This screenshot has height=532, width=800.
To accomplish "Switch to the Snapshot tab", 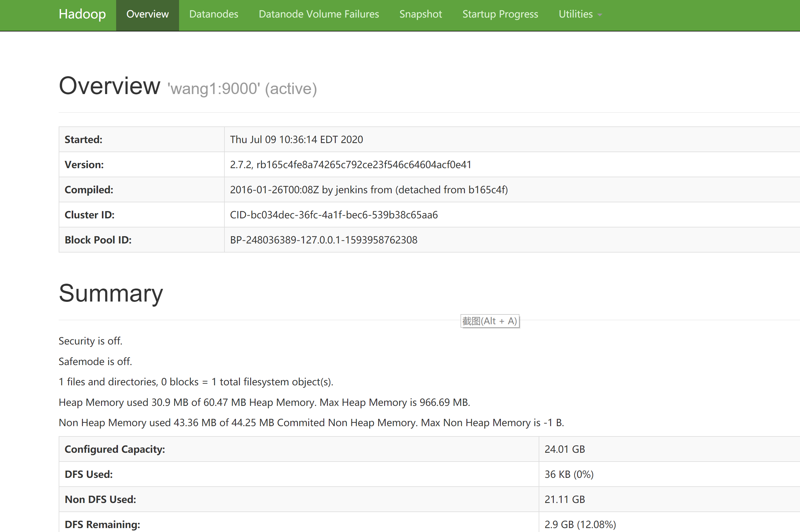I will (420, 14).
